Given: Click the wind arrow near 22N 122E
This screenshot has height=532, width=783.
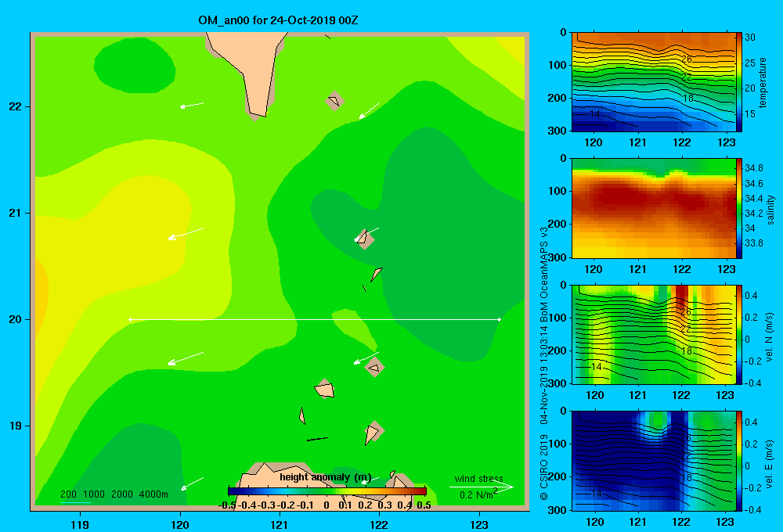Looking at the screenshot, I should click(x=369, y=111).
